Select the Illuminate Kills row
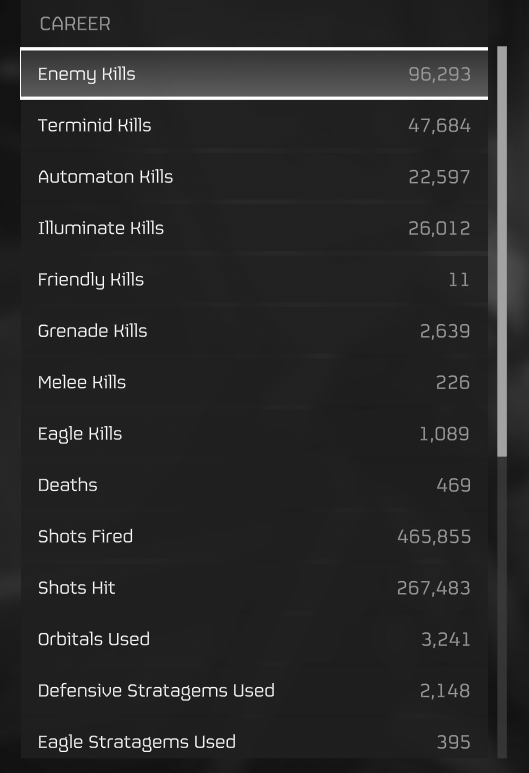This screenshot has width=529, height=773. coord(254,228)
